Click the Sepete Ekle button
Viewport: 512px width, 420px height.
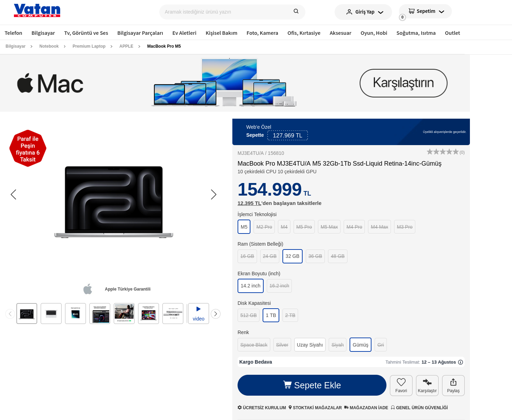[x=312, y=385]
